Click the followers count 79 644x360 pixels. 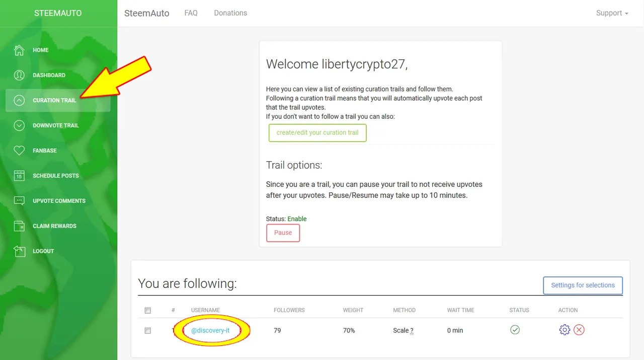point(277,331)
